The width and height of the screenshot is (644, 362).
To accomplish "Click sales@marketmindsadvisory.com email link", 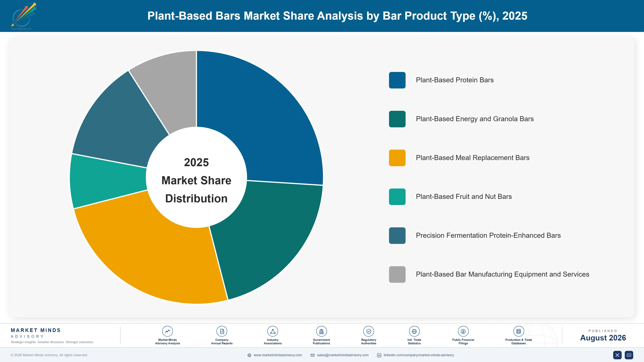I will click(343, 355).
